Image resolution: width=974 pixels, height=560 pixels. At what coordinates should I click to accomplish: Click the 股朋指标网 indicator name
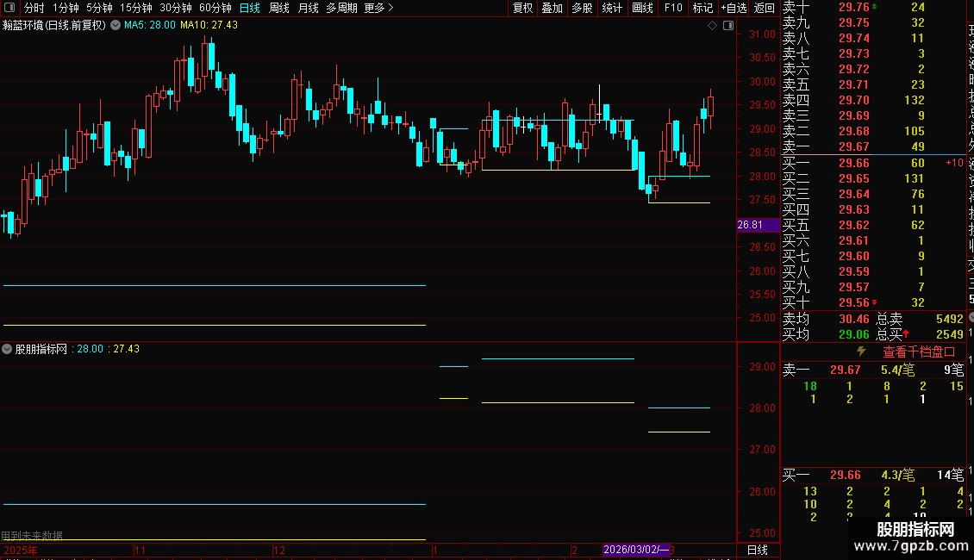tap(41, 349)
